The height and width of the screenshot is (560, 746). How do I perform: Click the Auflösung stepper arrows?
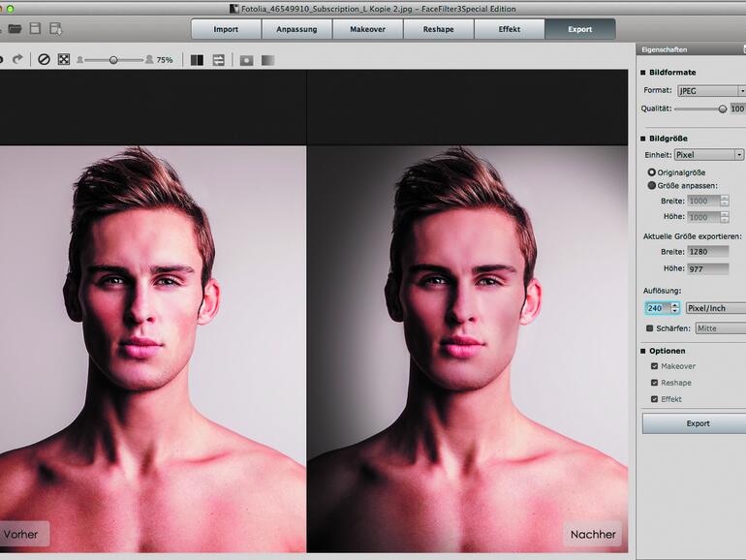[x=674, y=308]
